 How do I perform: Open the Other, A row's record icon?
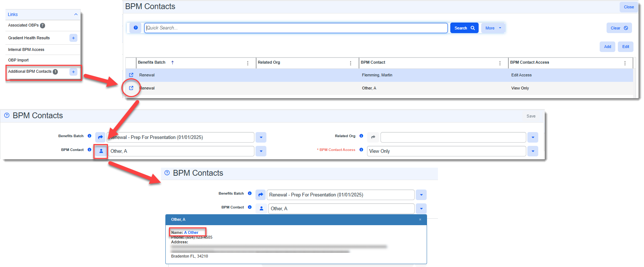click(x=131, y=88)
